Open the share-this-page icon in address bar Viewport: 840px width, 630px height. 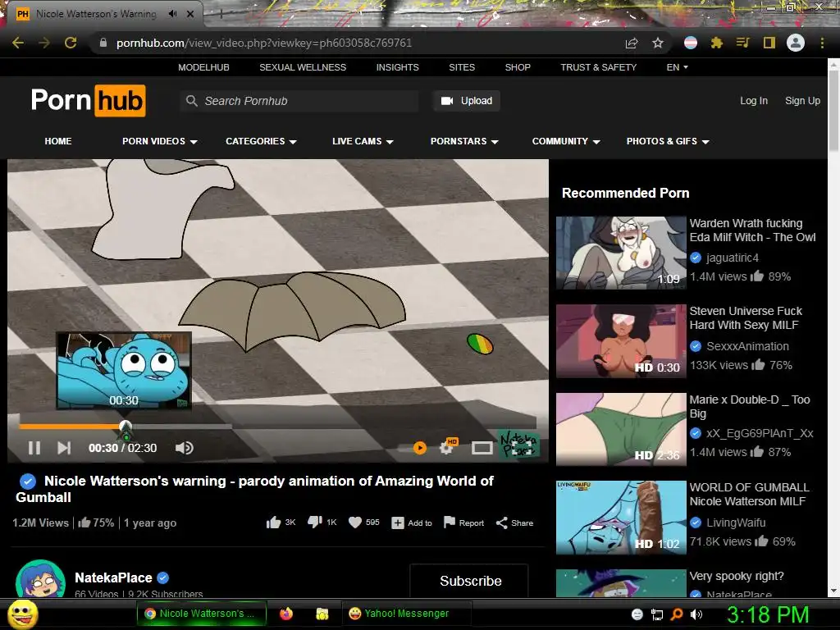(x=632, y=43)
